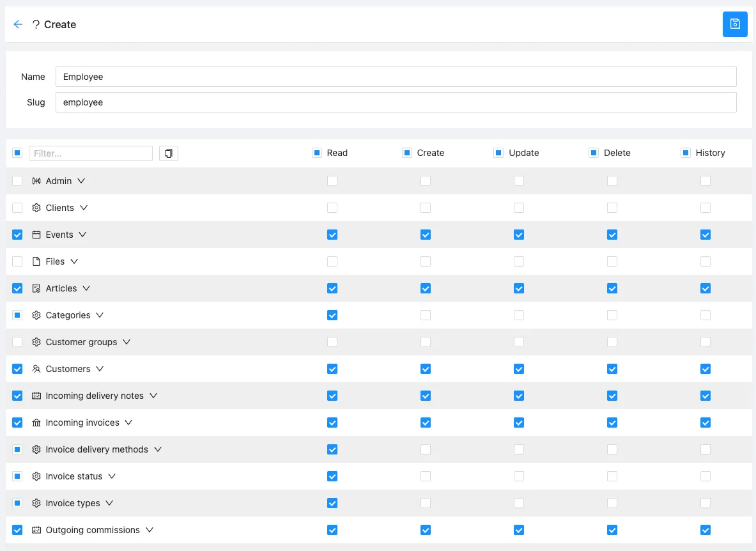Click the people icon next to Customers
The width and height of the screenshot is (756, 551).
[36, 369]
